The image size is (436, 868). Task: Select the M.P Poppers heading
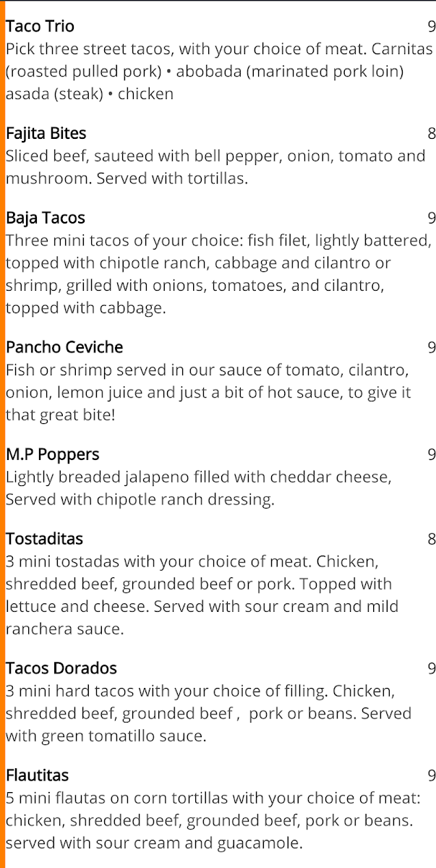[52, 454]
